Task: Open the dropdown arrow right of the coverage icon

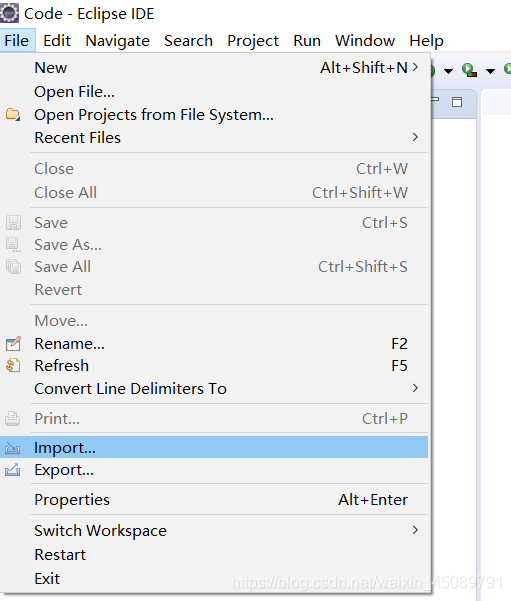Action: [490, 71]
